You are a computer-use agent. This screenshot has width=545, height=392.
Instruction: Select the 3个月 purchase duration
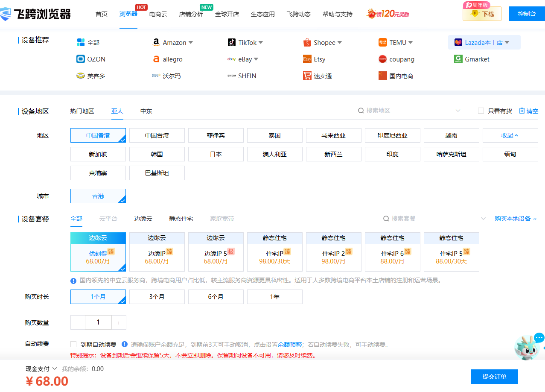157,297
